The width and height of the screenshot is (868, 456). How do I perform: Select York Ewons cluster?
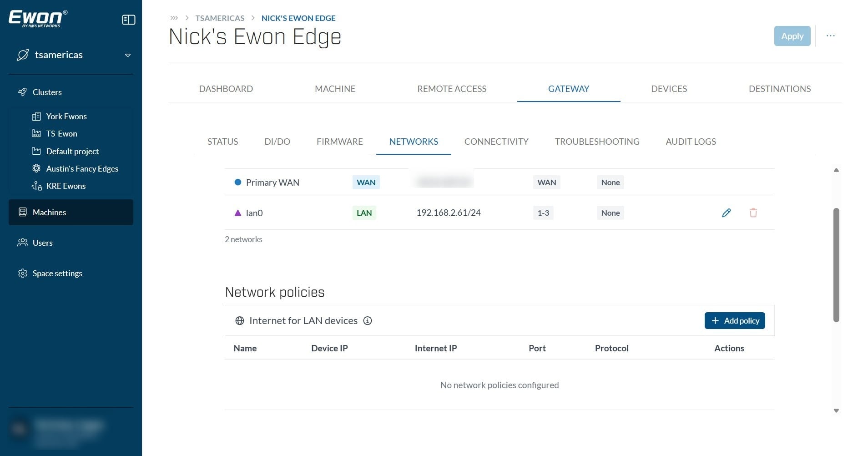tap(66, 116)
